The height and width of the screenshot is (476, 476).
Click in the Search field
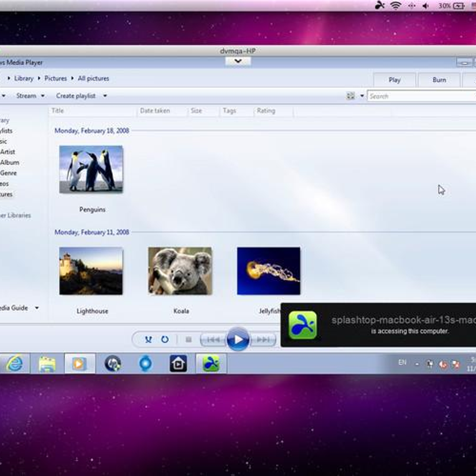pyautogui.click(x=421, y=96)
